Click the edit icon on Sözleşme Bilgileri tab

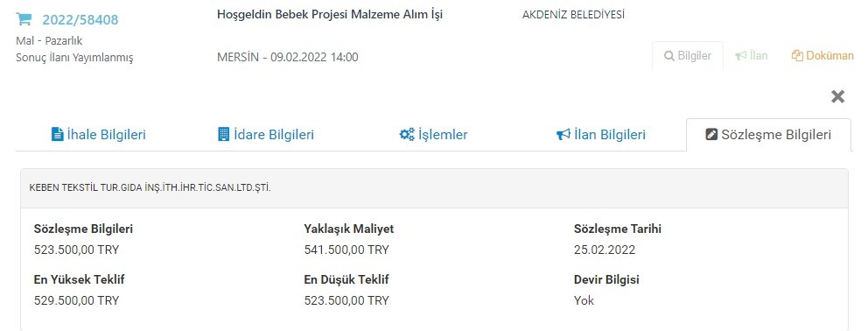click(712, 135)
